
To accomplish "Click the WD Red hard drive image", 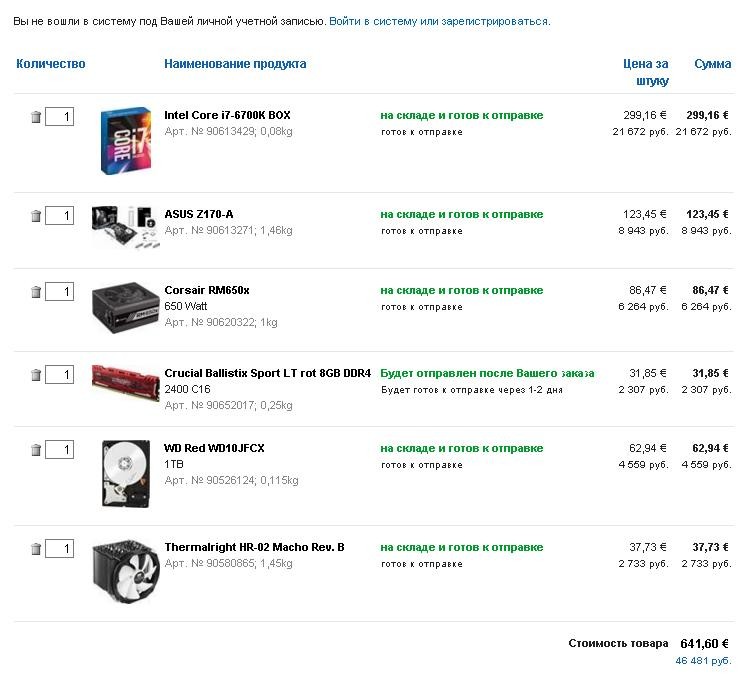I will (125, 472).
